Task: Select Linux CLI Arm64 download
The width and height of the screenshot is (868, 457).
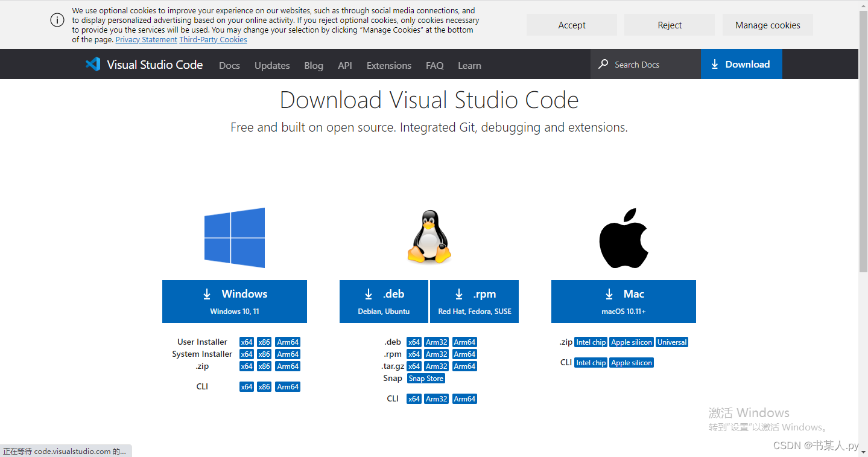Action: point(464,399)
